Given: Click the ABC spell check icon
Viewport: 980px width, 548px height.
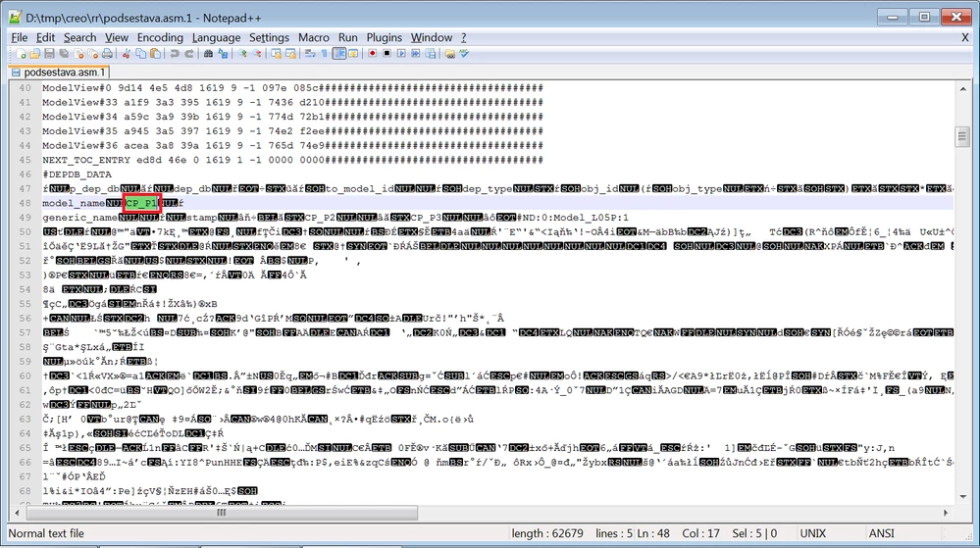Looking at the screenshot, I should tap(464, 54).
